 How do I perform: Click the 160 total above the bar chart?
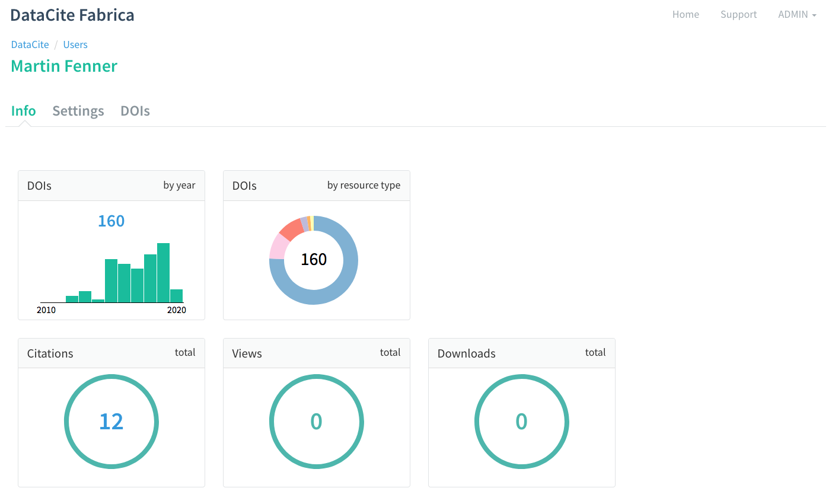point(111,221)
